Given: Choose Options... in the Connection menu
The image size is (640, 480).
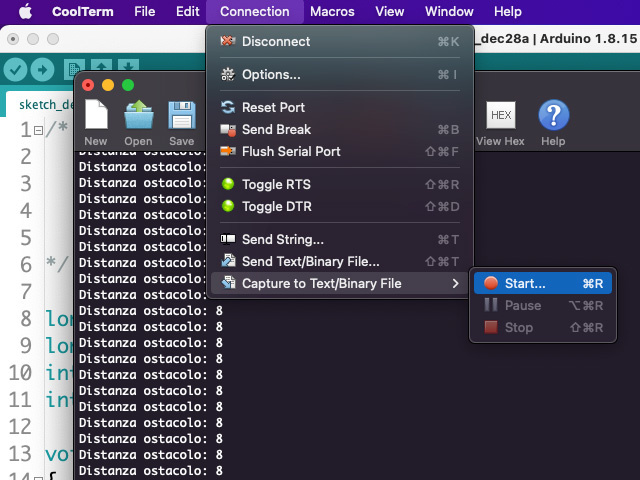Looking at the screenshot, I should point(271,74).
